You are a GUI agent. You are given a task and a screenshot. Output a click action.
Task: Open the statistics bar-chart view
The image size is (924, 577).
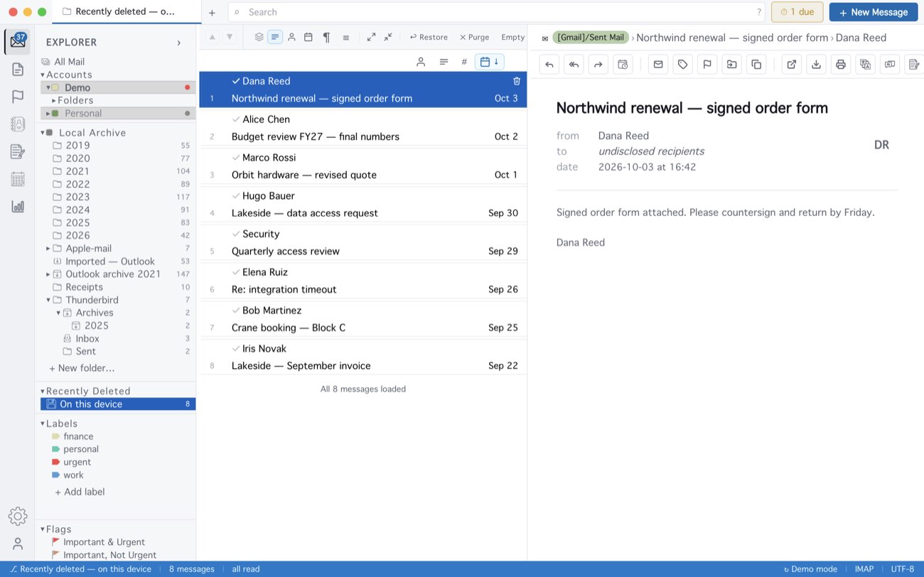click(x=18, y=206)
